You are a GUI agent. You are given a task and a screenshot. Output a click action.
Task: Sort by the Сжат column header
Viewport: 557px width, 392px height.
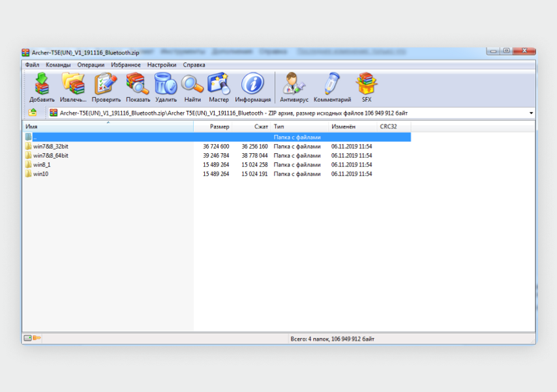coord(251,127)
